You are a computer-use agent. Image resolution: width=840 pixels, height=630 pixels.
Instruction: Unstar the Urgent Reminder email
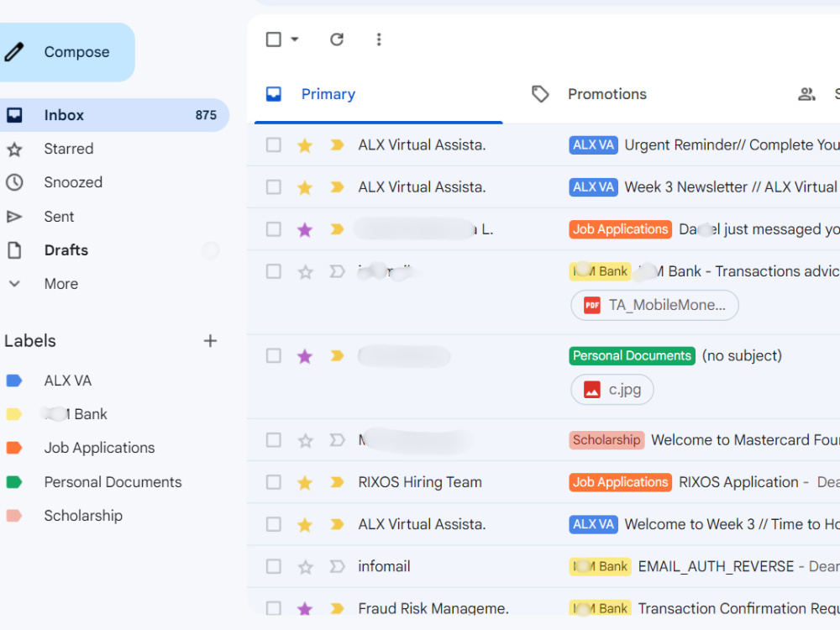(x=305, y=145)
